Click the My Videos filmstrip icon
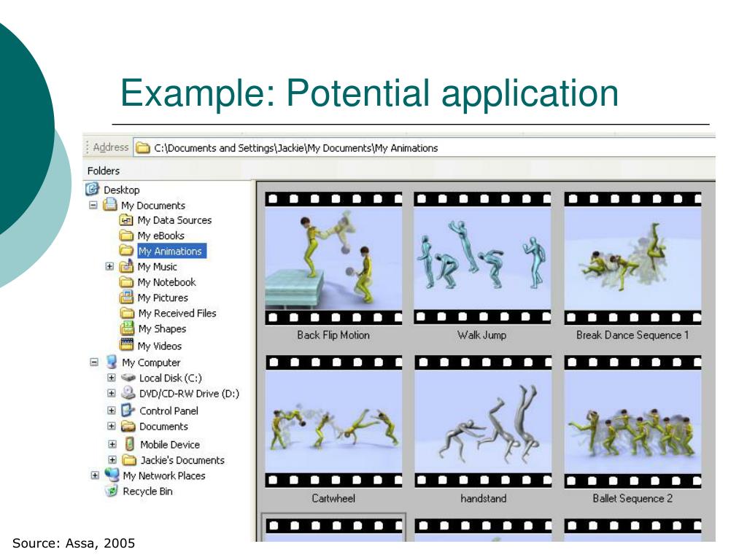This screenshot has height=560, width=747. (x=127, y=344)
